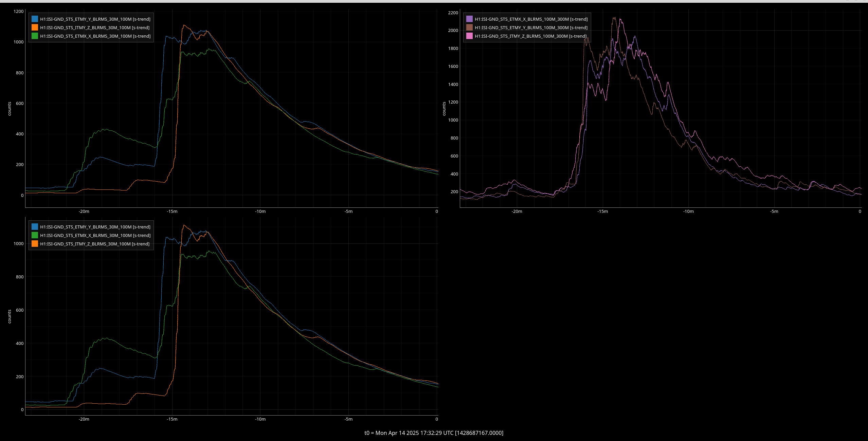
Task: Click blue ETMY_Y swatch in bottom-left plot legend
Action: tap(35, 227)
